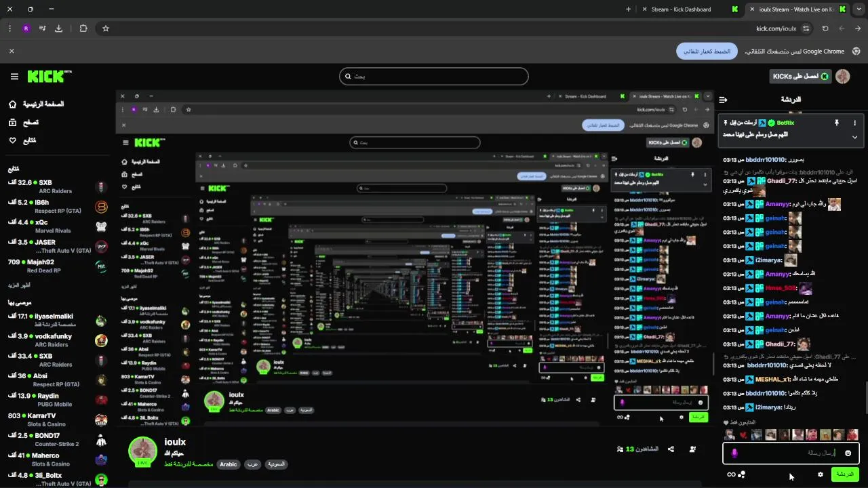Reload the page
Viewport: 868px width, 488px height.
coord(825,28)
